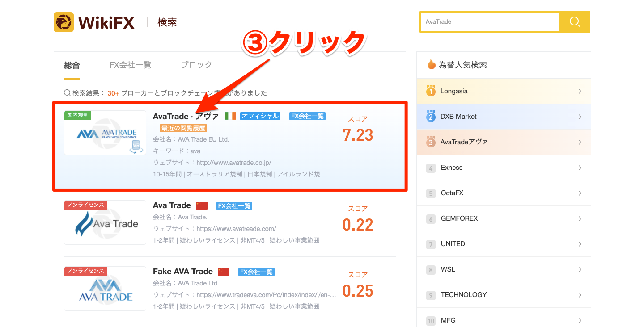Switch to the ブロック tab
The height and width of the screenshot is (327, 644).
coord(196,65)
